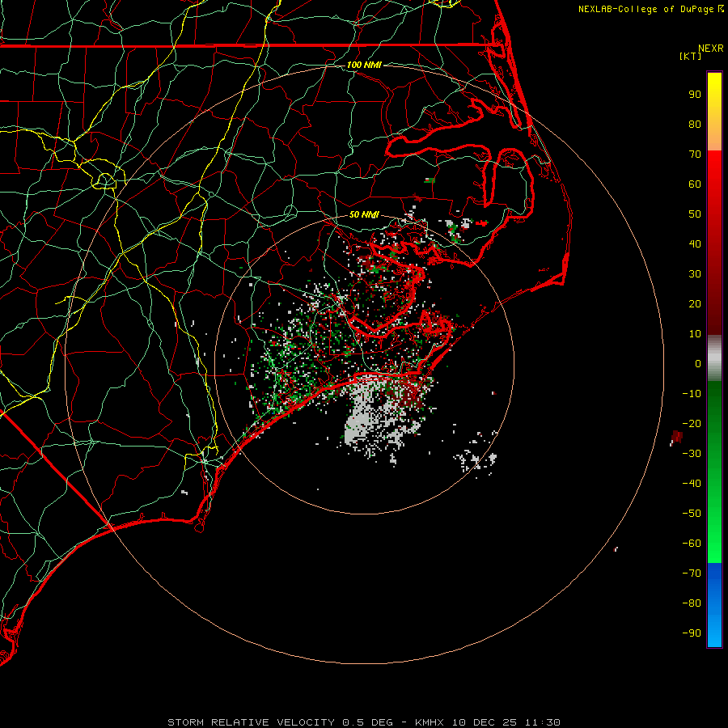Click the 100 NMI range ring label
This screenshot has width=728, height=728.
coord(364,65)
